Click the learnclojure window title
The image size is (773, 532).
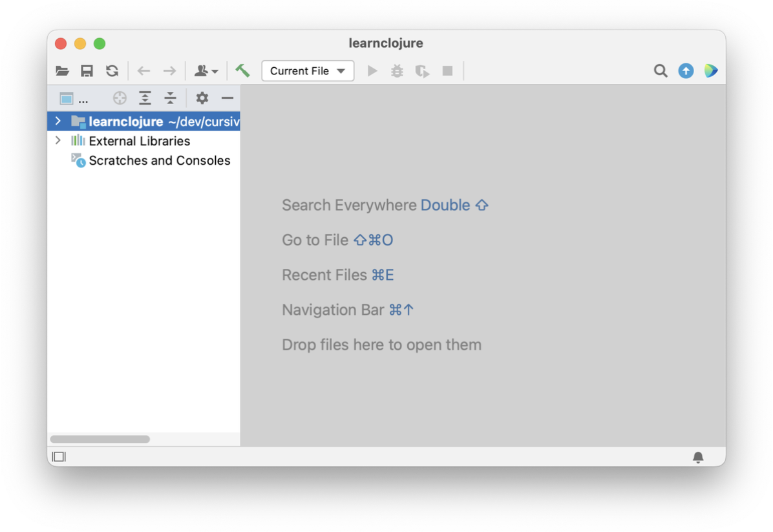pyautogui.click(x=386, y=43)
